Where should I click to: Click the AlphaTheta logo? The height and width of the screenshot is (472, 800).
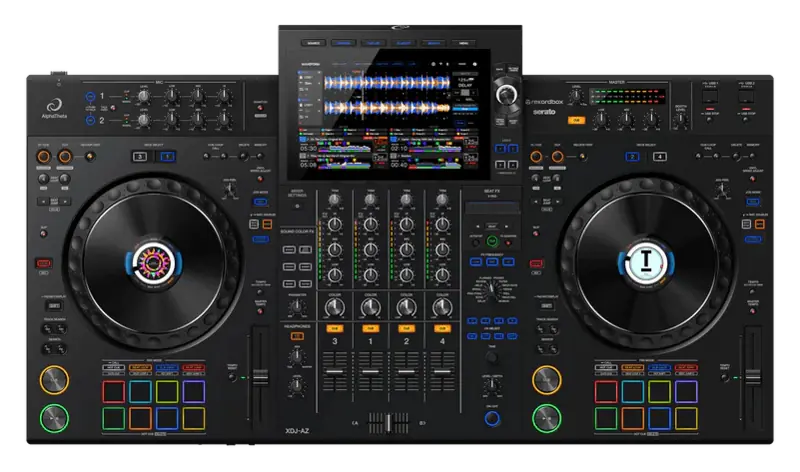click(54, 109)
